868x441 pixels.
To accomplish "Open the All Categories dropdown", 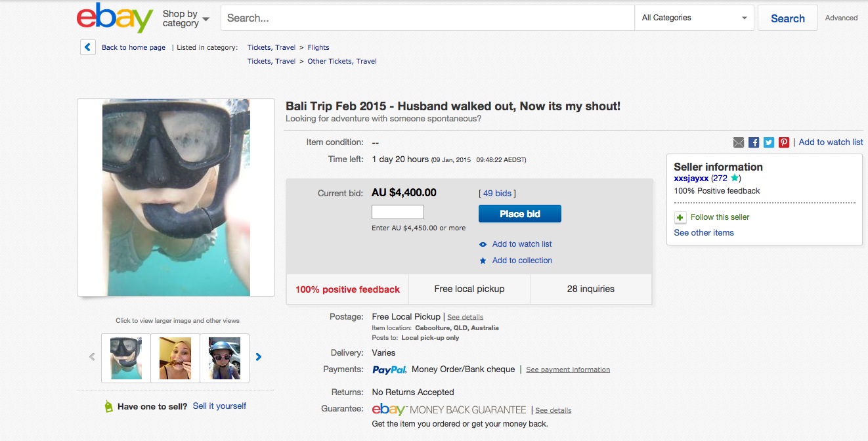I will 695,18.
